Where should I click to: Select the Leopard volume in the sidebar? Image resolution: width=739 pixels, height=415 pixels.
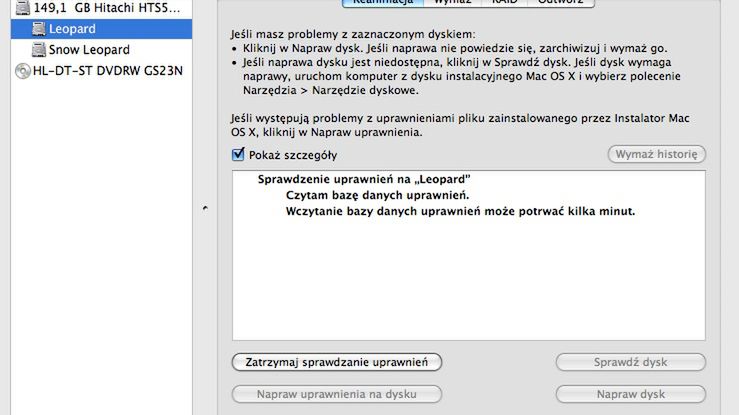click(101, 29)
